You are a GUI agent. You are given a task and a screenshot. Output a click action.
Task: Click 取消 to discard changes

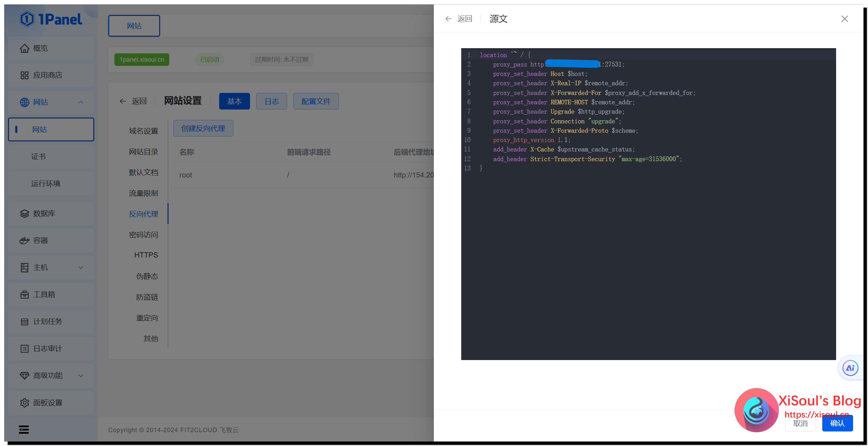[x=800, y=423]
